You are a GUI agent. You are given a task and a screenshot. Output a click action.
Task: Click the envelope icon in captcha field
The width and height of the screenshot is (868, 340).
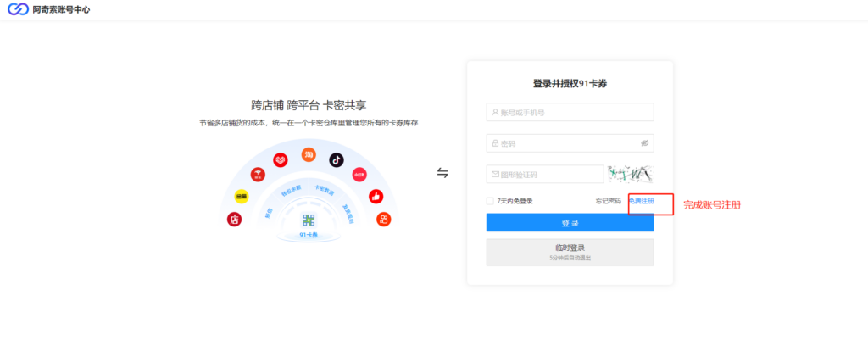495,175
